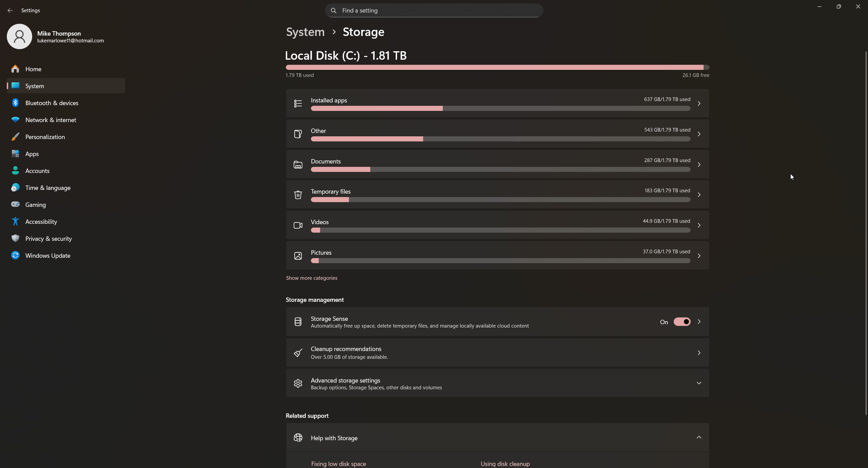The width and height of the screenshot is (868, 468).
Task: Click Show more categories link
Action: [311, 278]
